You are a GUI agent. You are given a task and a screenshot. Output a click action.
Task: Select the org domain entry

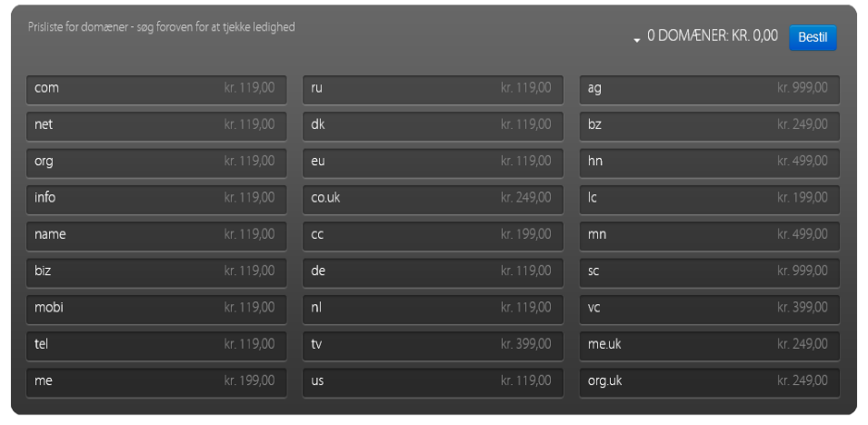156,163
